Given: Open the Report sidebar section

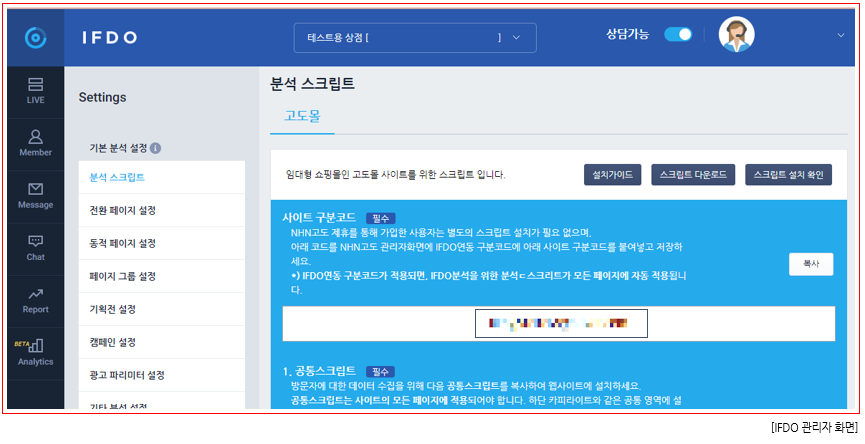Looking at the screenshot, I should (36, 301).
